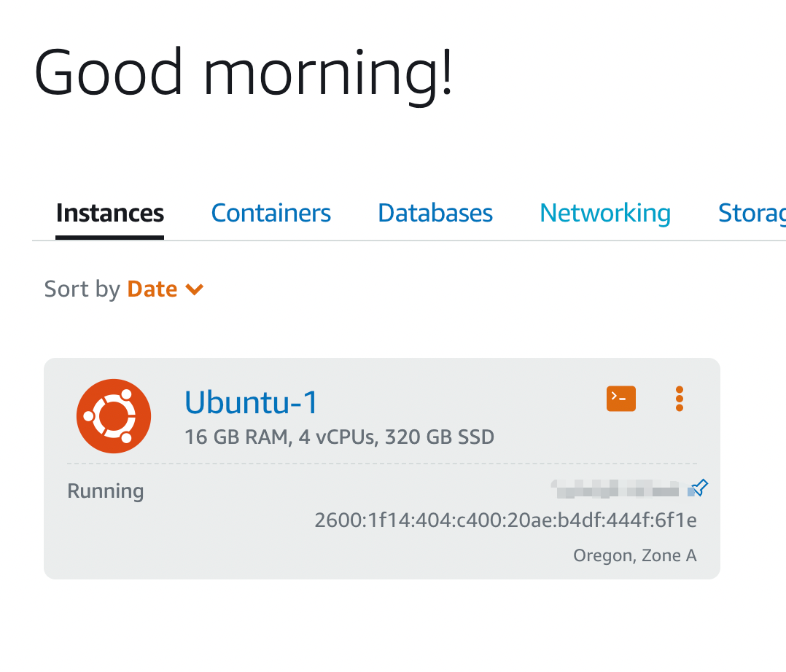Viewport: 786px width, 672px height.
Task: Go to the Networking tab
Action: click(605, 214)
